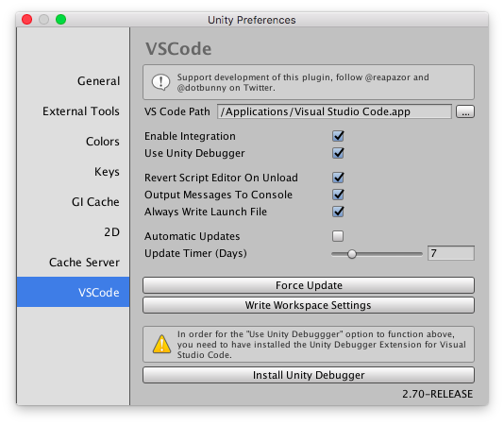The height and width of the screenshot is (425, 504).
Task: Click the Update Timer slider handle
Action: (x=352, y=254)
